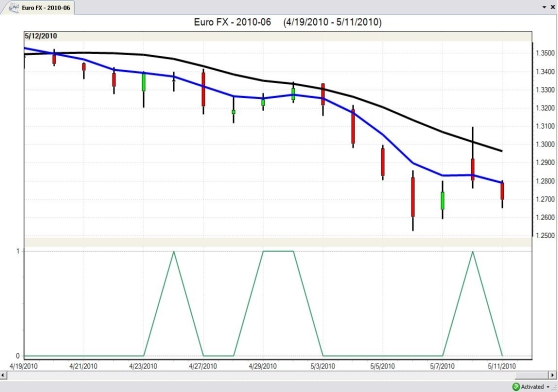The image size is (558, 392).
Task: Click the indicator panel's 1 axis label
Action: click(18, 251)
